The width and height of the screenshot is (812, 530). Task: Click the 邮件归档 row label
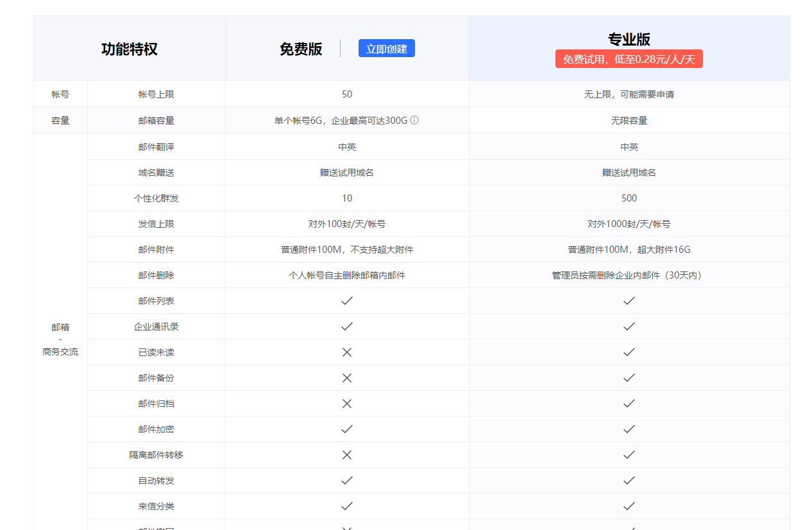pyautogui.click(x=156, y=404)
